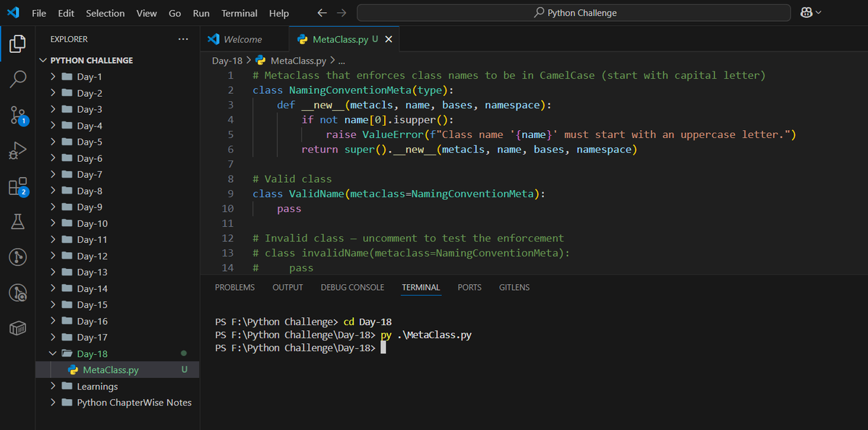Expand the Day-1 folder

53,77
